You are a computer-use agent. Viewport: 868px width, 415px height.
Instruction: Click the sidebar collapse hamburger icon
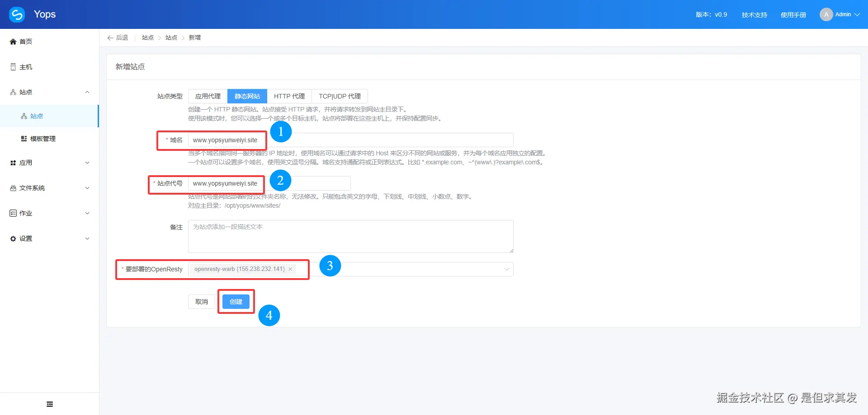[49, 403]
